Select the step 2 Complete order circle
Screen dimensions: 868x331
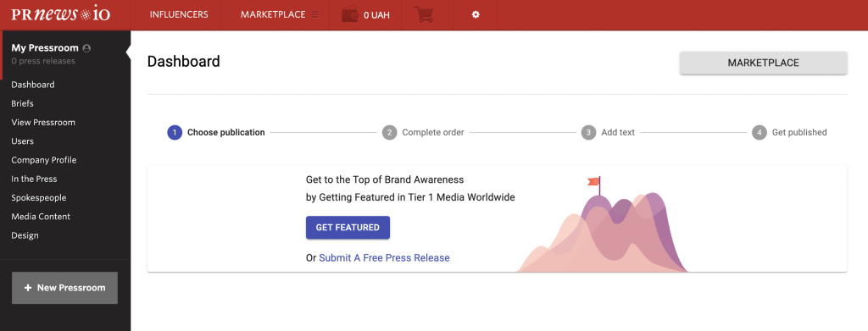(390, 133)
